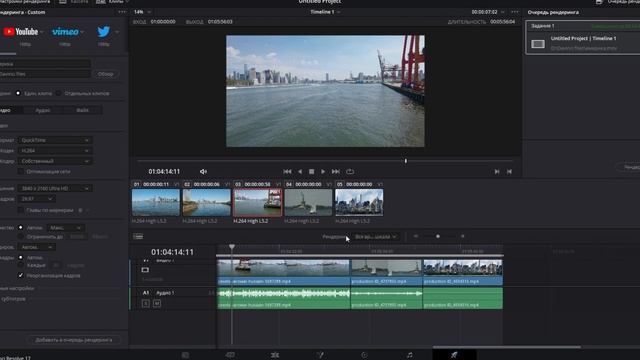
Task: Switch to the Файл tab
Action: pos(82,110)
